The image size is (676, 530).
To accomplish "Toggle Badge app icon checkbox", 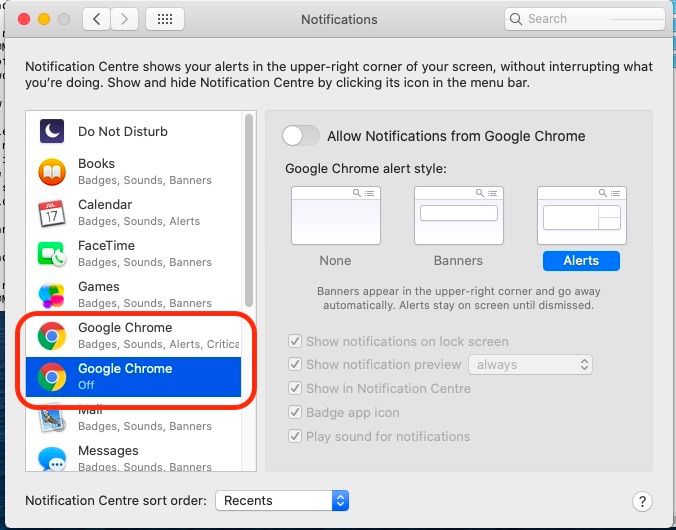I will coord(295,412).
